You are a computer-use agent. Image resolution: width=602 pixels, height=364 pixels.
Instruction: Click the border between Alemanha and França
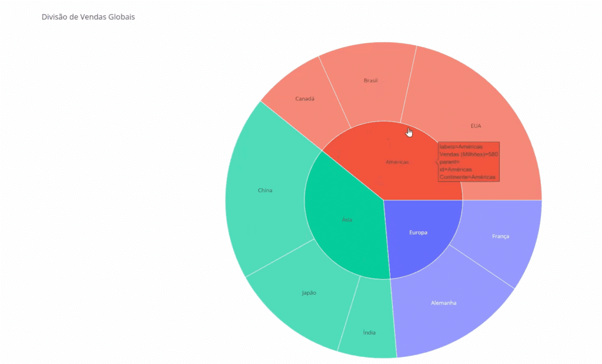(x=482, y=267)
